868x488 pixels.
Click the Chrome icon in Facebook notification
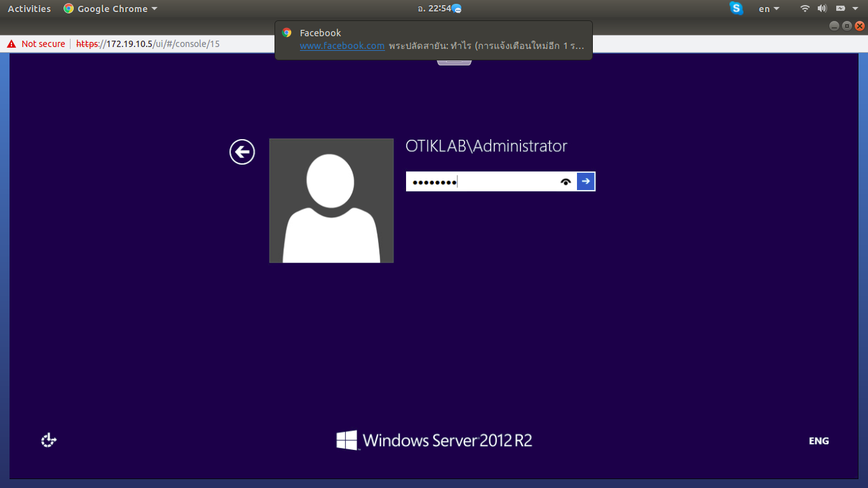click(x=287, y=32)
